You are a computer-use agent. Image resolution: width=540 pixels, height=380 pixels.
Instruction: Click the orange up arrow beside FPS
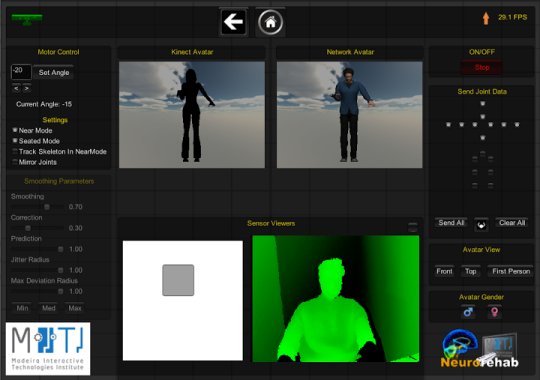click(x=486, y=18)
